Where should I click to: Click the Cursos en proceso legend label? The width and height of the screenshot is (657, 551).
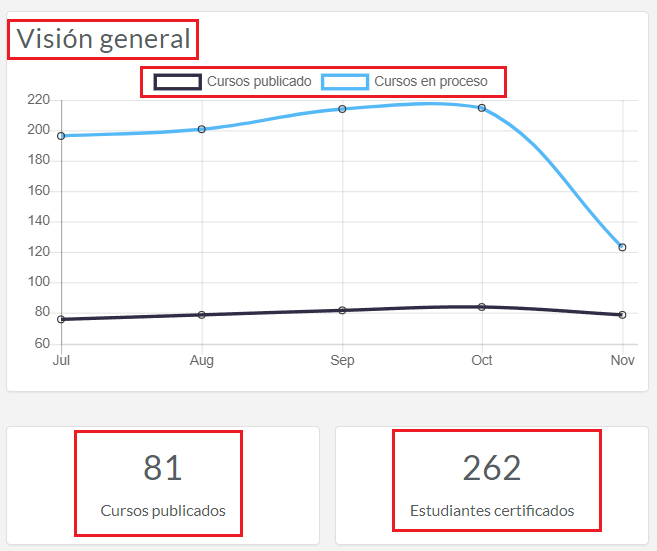(x=431, y=81)
